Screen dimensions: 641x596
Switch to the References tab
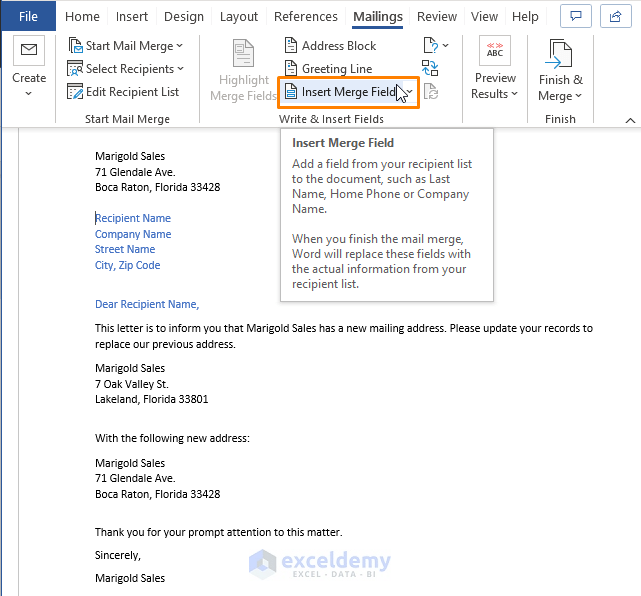pos(306,16)
